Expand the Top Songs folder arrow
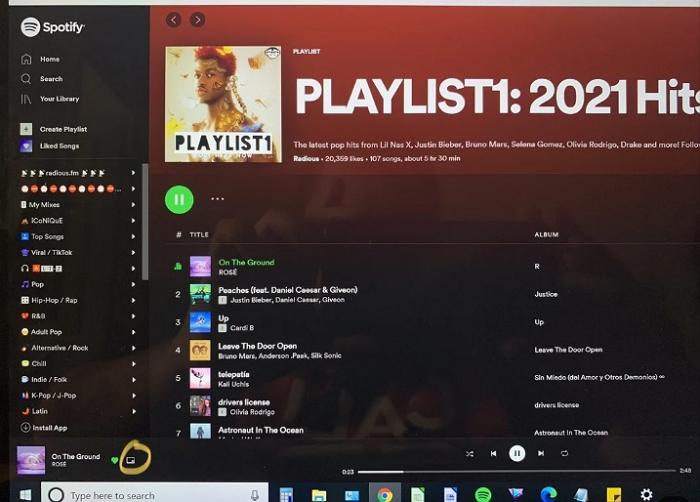 point(133,236)
